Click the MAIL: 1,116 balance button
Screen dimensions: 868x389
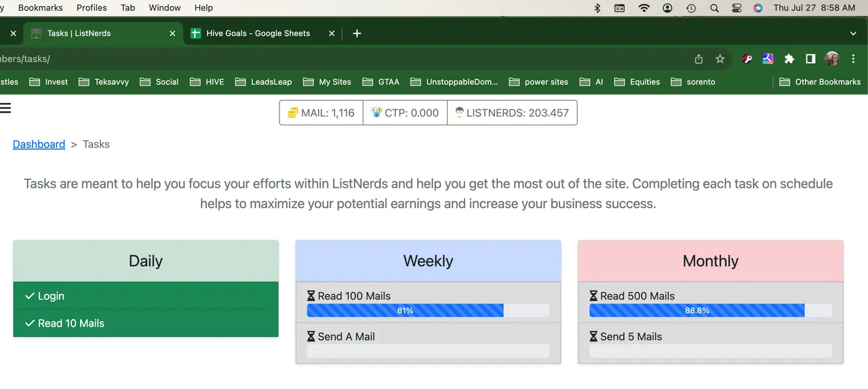(321, 113)
